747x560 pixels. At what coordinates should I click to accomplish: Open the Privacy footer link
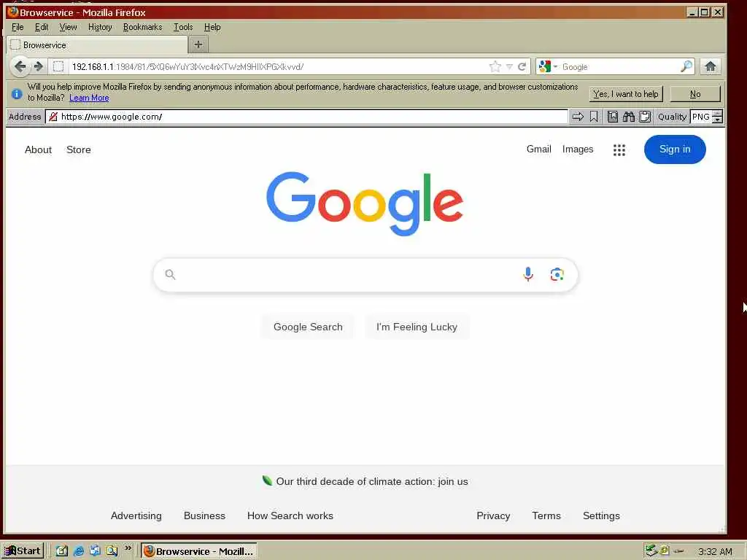click(493, 516)
